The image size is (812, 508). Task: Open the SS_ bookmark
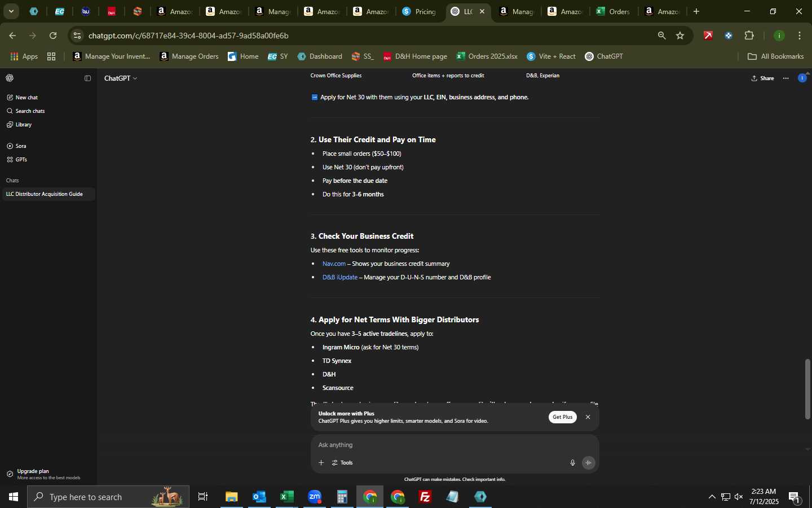[x=363, y=56]
